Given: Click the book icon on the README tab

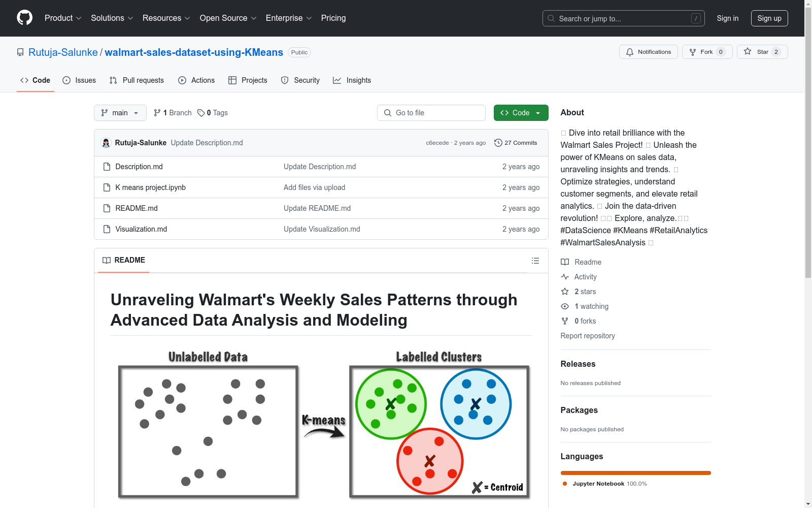Looking at the screenshot, I should coord(107,260).
